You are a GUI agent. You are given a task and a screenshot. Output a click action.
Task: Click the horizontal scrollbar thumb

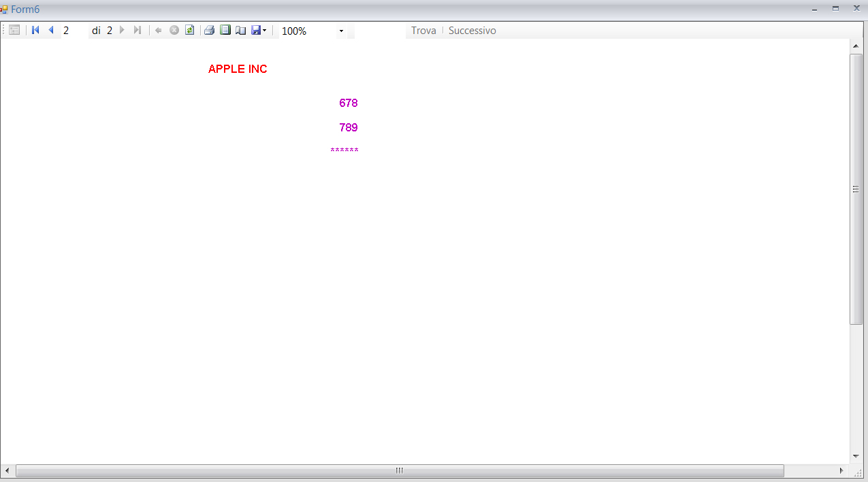click(400, 470)
